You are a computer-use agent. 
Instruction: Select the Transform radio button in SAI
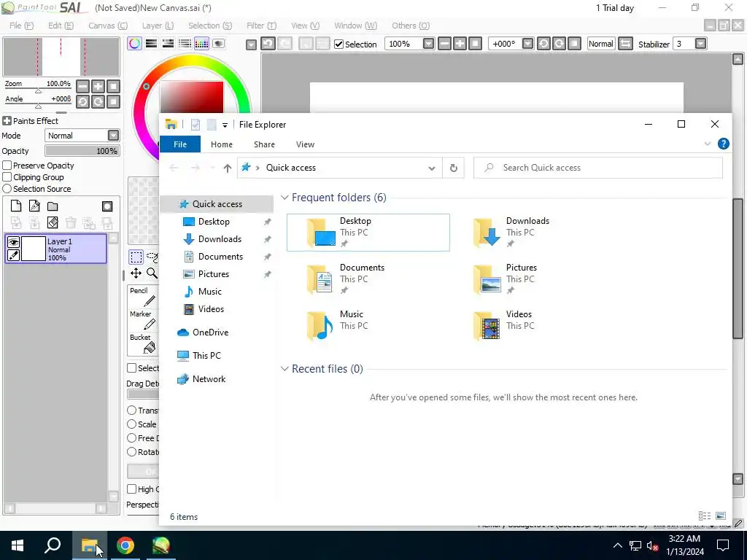tap(132, 410)
